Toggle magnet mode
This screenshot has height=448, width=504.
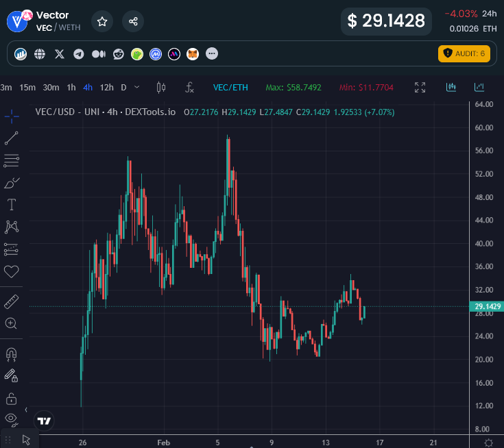tap(12, 354)
